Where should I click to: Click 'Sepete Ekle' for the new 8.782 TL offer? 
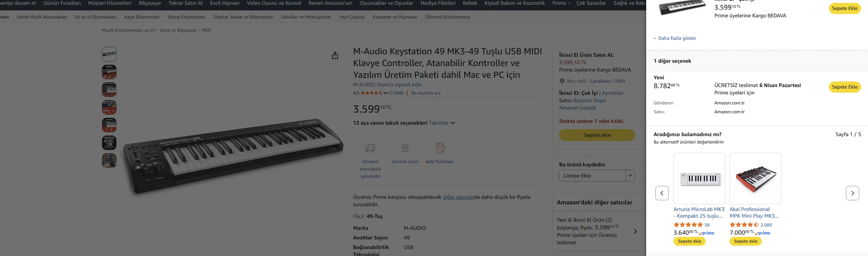tap(844, 87)
